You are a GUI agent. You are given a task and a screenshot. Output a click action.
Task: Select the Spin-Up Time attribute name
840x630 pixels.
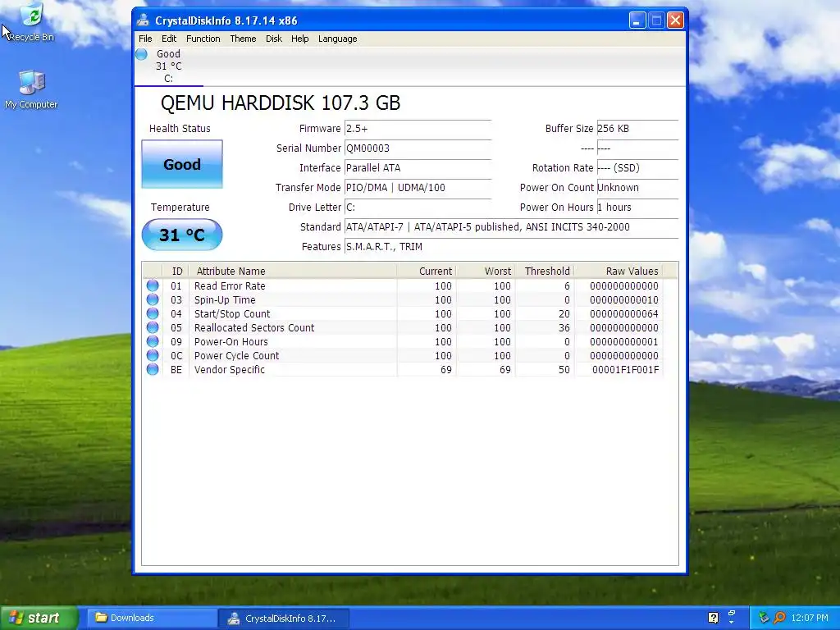(225, 300)
